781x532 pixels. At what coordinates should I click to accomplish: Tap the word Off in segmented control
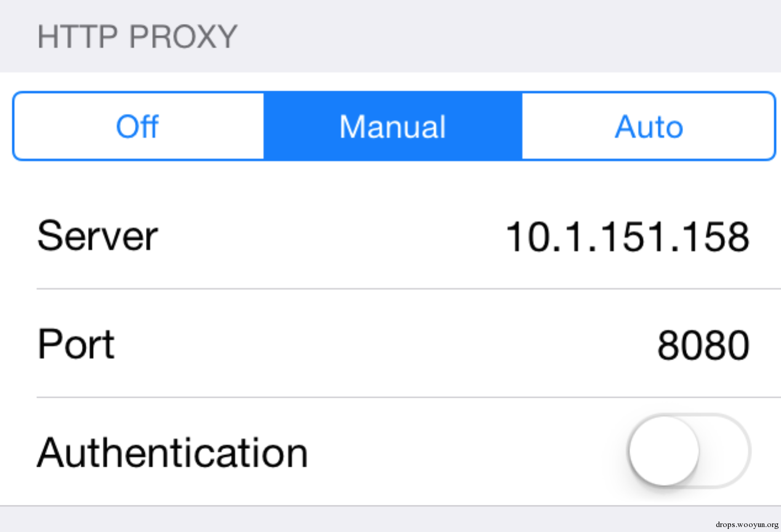click(137, 127)
